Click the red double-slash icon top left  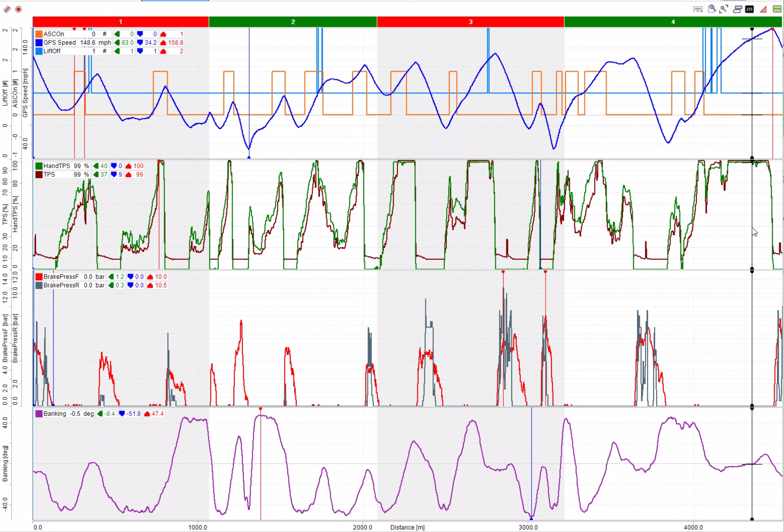click(x=7, y=9)
